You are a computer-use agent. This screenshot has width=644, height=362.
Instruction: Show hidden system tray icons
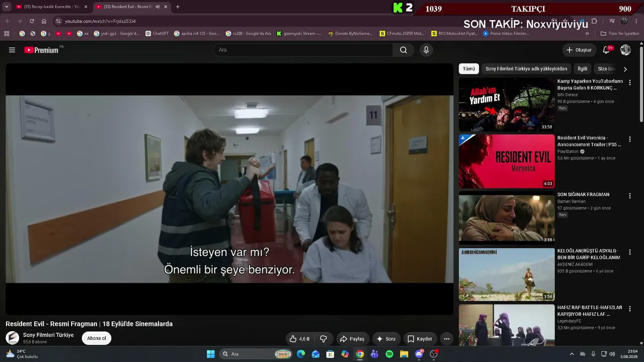point(572,354)
